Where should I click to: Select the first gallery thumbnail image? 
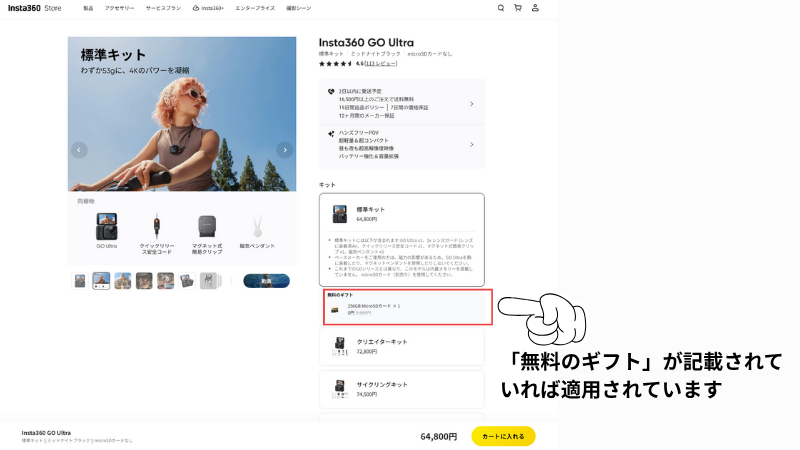click(x=80, y=281)
